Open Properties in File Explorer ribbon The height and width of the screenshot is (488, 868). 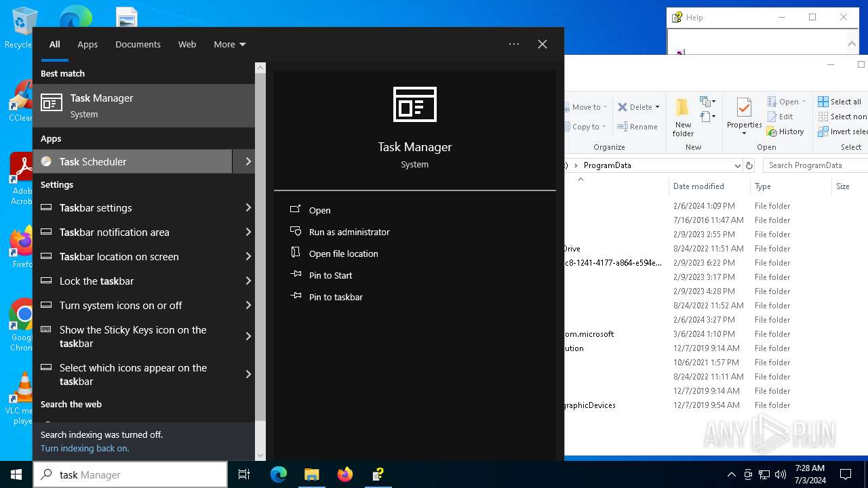(x=744, y=117)
